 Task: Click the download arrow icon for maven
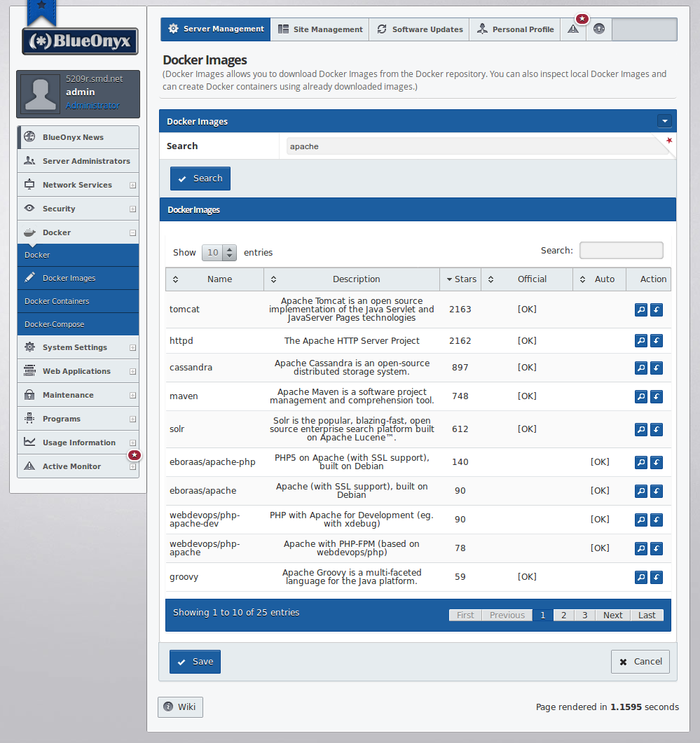pos(657,396)
